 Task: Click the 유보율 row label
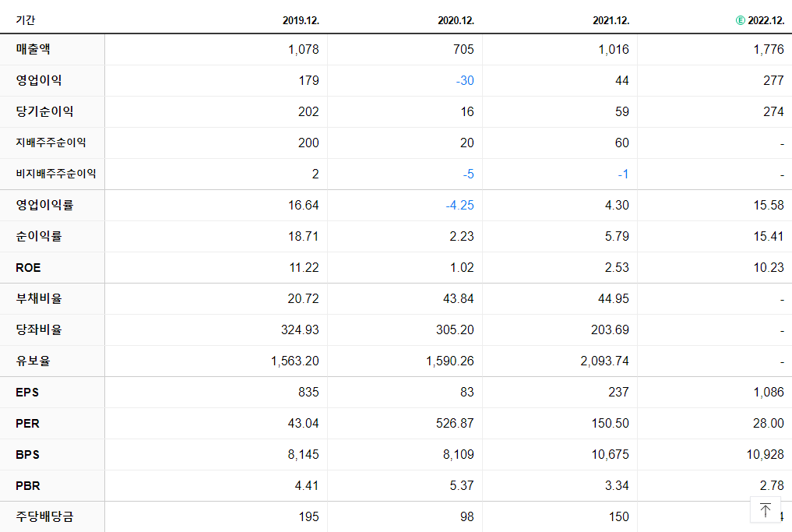coord(33,361)
